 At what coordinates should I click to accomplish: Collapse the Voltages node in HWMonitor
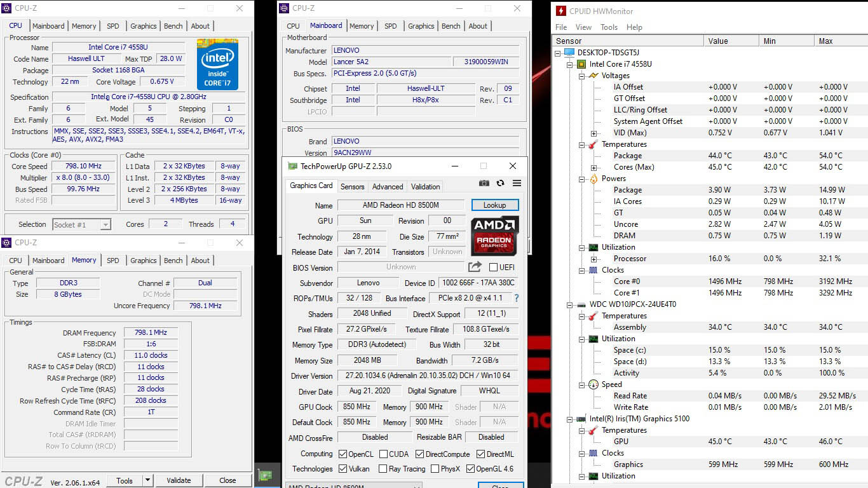(581, 76)
